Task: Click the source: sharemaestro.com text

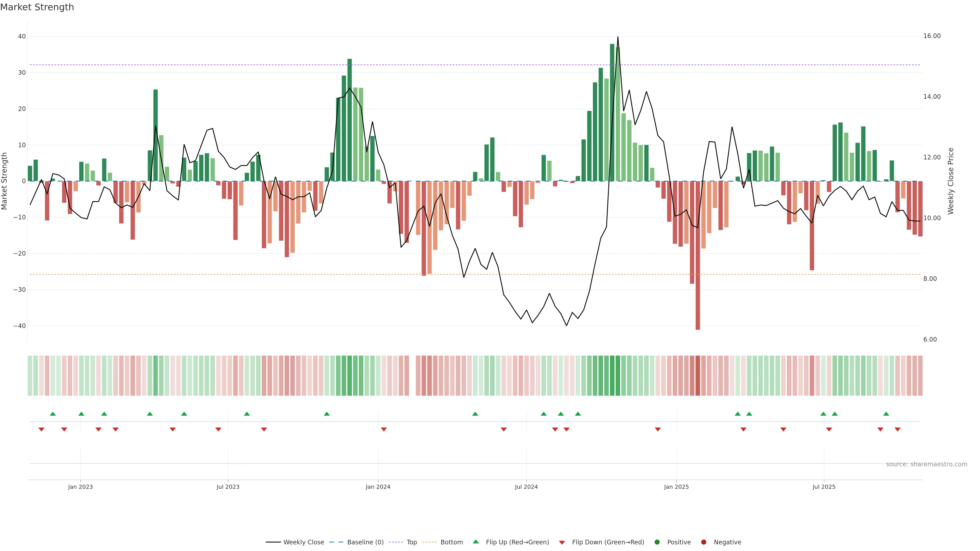Action: click(926, 464)
